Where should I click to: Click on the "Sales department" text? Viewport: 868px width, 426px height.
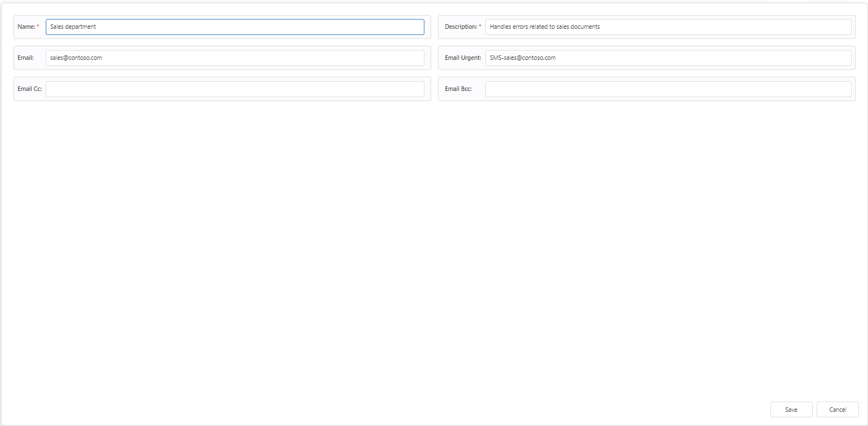[x=73, y=27]
